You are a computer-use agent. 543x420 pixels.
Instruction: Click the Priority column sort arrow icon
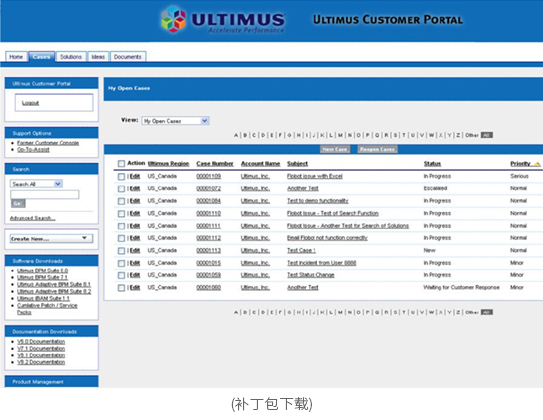(537, 164)
